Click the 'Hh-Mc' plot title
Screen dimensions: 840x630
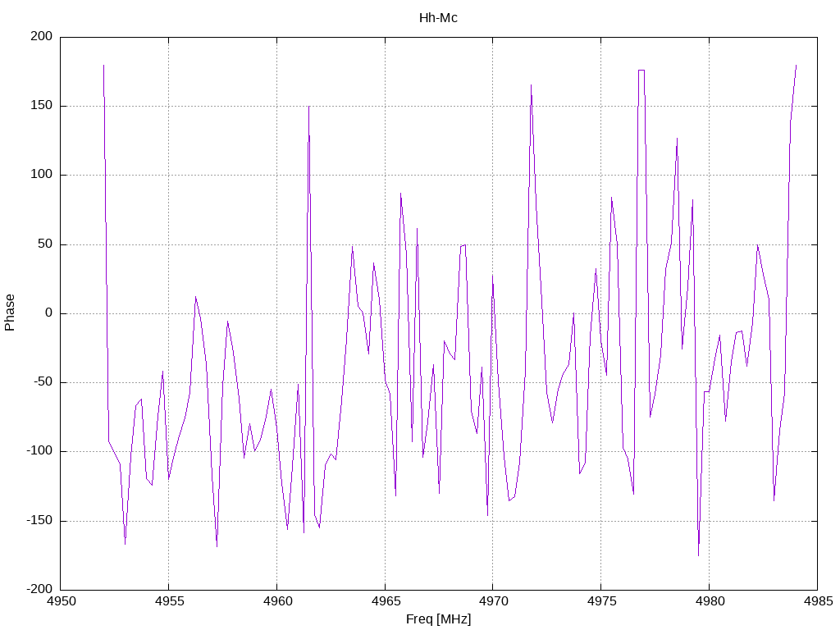(x=438, y=18)
